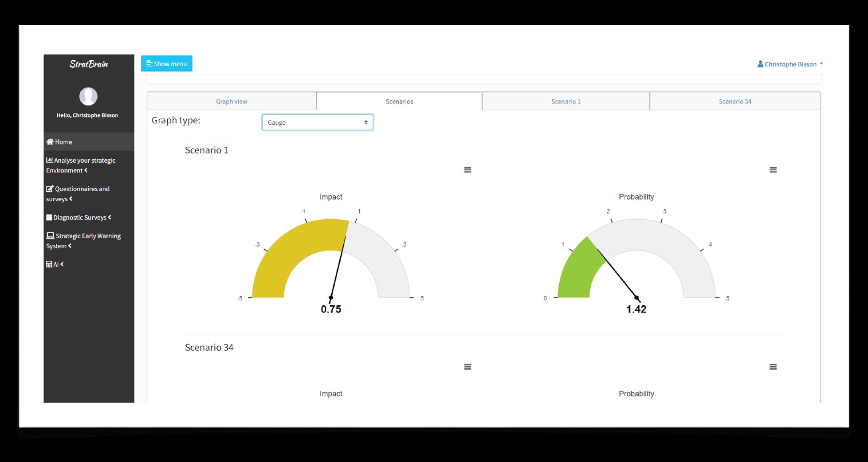The width and height of the screenshot is (868, 462).
Task: Select the Scenarios tab
Action: [x=399, y=102]
